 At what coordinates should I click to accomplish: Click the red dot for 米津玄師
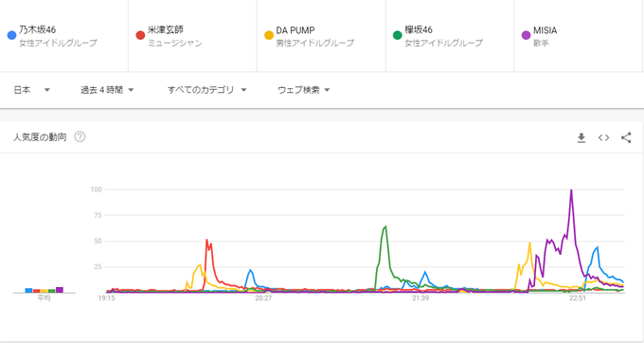[140, 35]
